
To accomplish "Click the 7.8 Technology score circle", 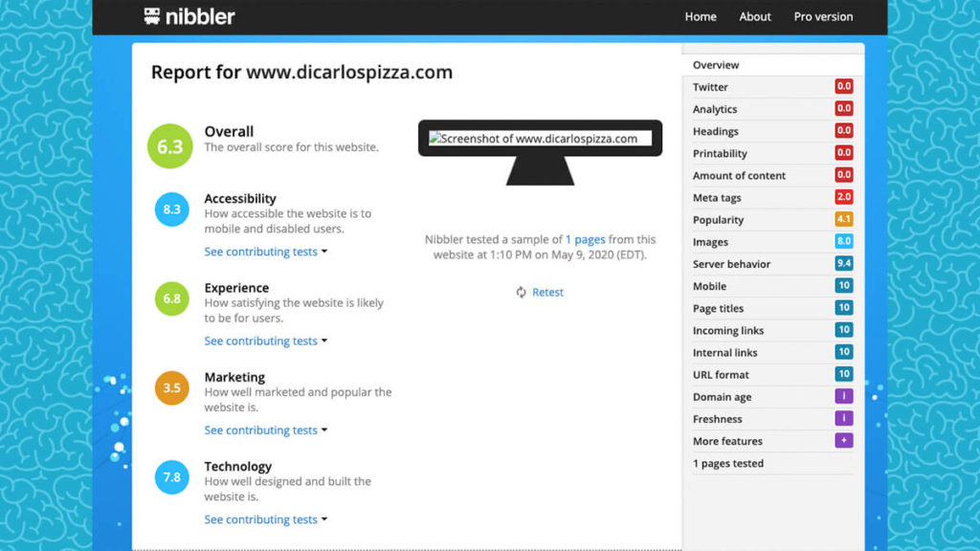I will click(x=172, y=477).
